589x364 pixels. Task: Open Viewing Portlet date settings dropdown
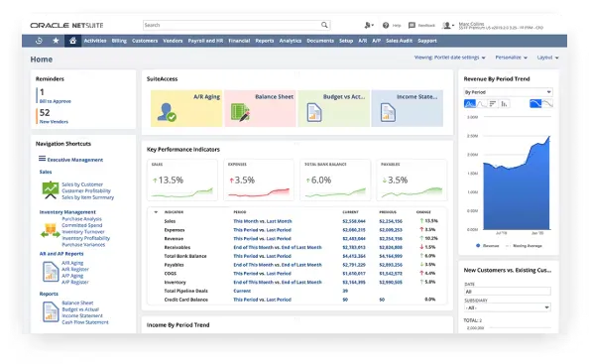click(x=450, y=58)
